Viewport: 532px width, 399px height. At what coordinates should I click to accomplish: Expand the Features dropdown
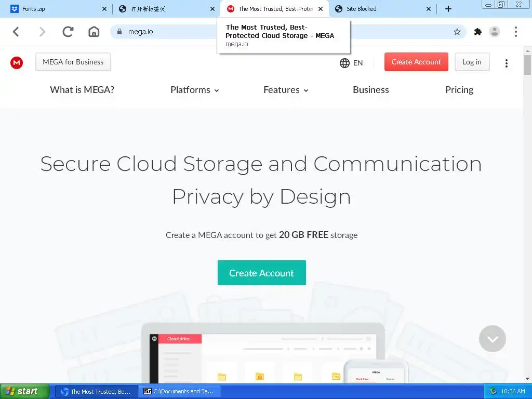coord(286,90)
